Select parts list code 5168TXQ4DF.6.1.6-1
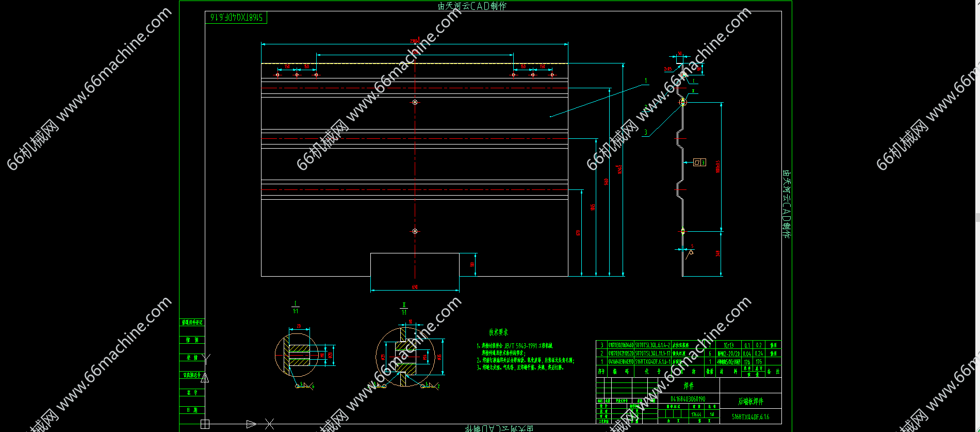 click(x=652, y=362)
